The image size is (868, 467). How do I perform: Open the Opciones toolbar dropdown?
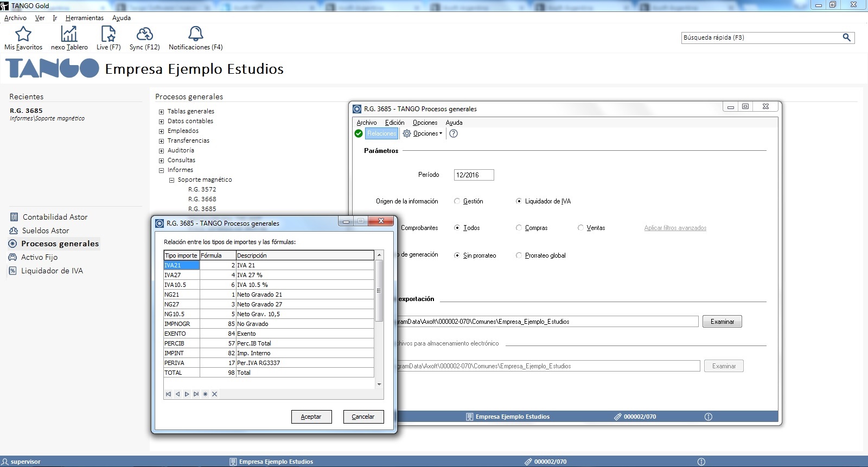coord(423,133)
